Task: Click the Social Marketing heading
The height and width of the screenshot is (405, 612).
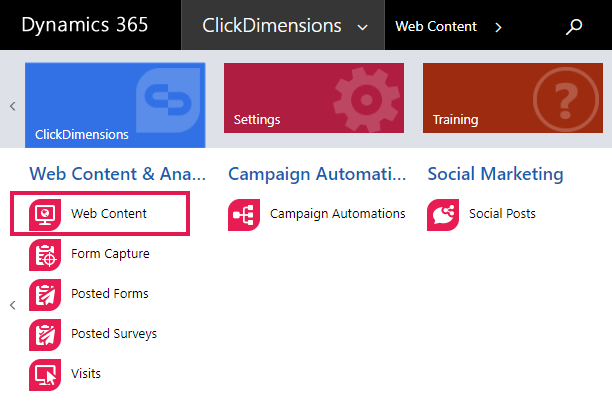Action: (495, 174)
